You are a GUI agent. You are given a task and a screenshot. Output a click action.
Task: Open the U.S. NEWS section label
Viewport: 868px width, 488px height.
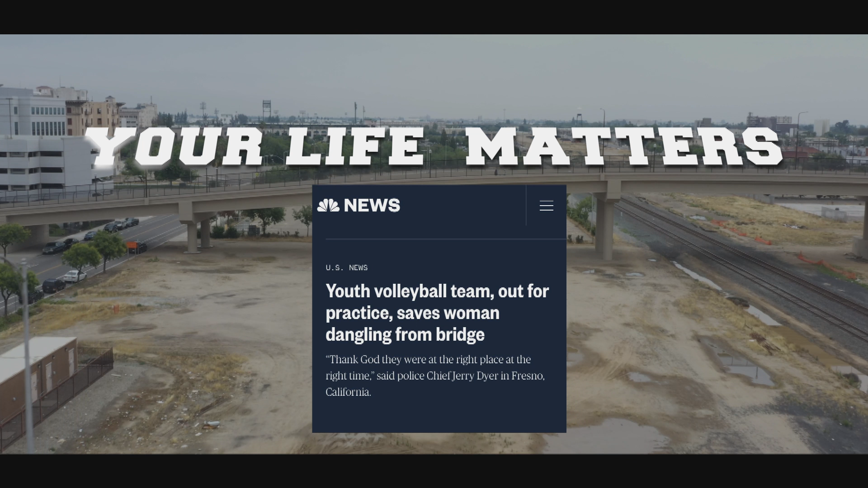(x=347, y=267)
